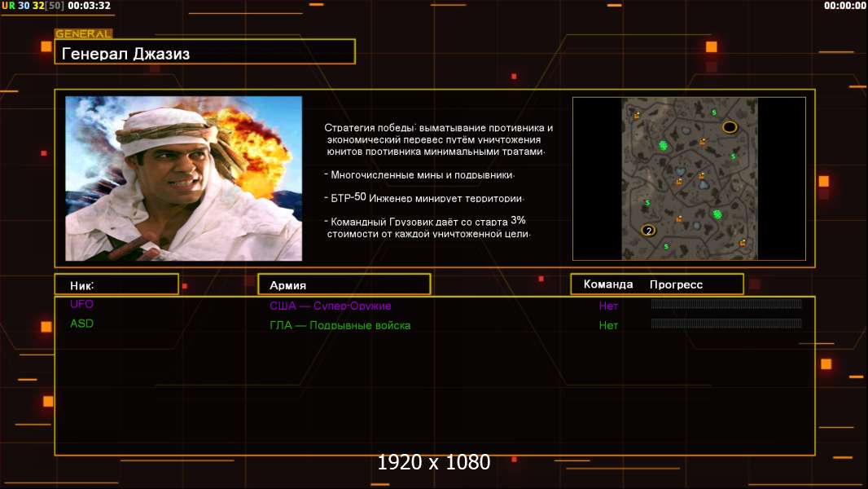Viewport: 868px width, 489px height.
Task: Click the orange GENERAL label
Action: [x=84, y=33]
